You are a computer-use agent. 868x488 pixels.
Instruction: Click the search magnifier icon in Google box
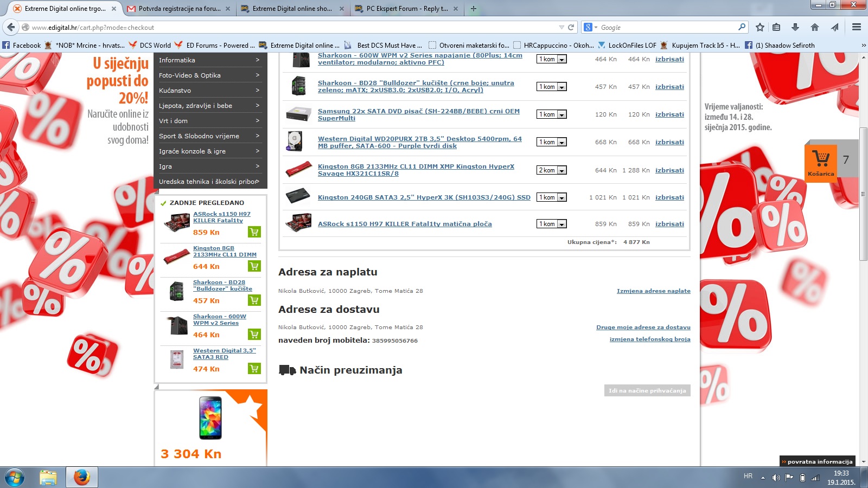tap(742, 27)
